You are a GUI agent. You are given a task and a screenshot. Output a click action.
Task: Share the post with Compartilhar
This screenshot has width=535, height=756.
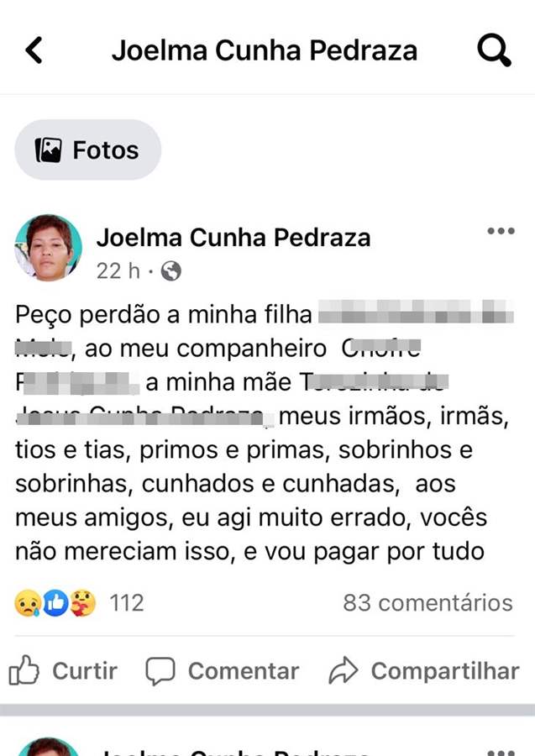[423, 670]
